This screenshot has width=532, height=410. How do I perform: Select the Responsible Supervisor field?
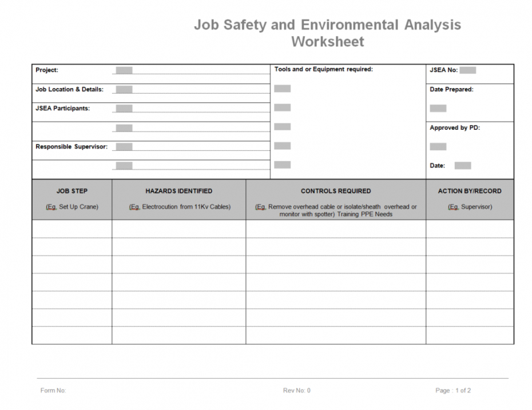tap(123, 146)
